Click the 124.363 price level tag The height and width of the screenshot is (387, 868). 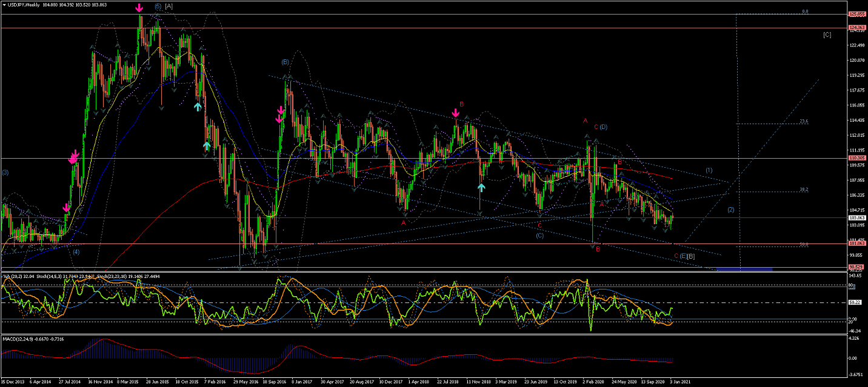(x=856, y=28)
